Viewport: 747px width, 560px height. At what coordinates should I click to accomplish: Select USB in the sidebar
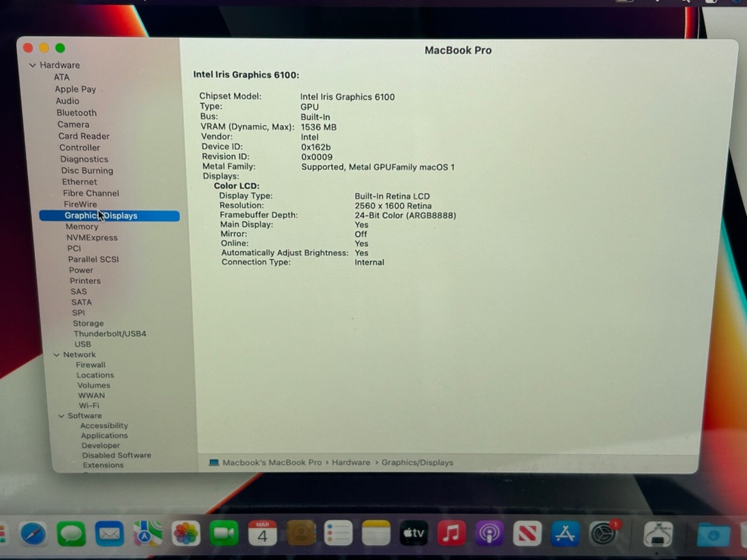point(83,344)
